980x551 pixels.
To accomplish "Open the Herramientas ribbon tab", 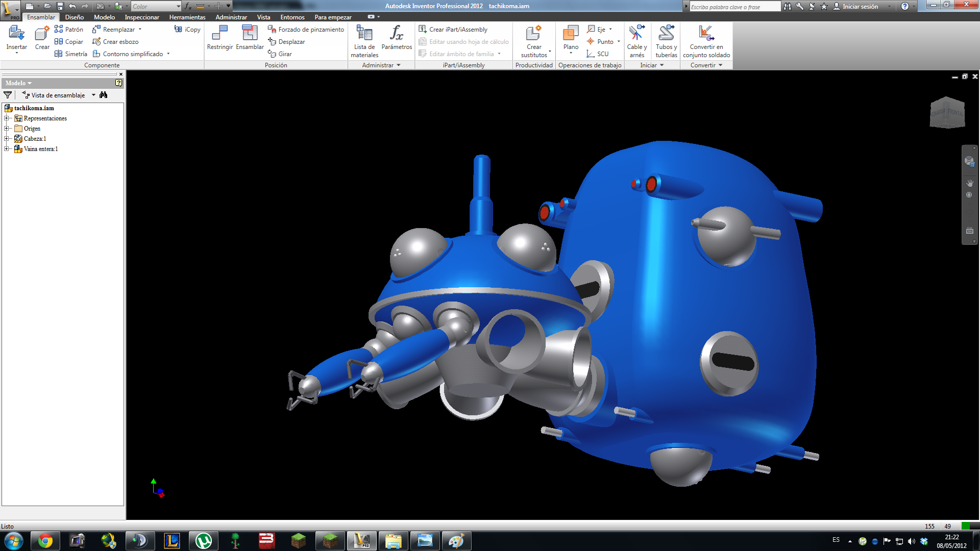I will tap(187, 17).
